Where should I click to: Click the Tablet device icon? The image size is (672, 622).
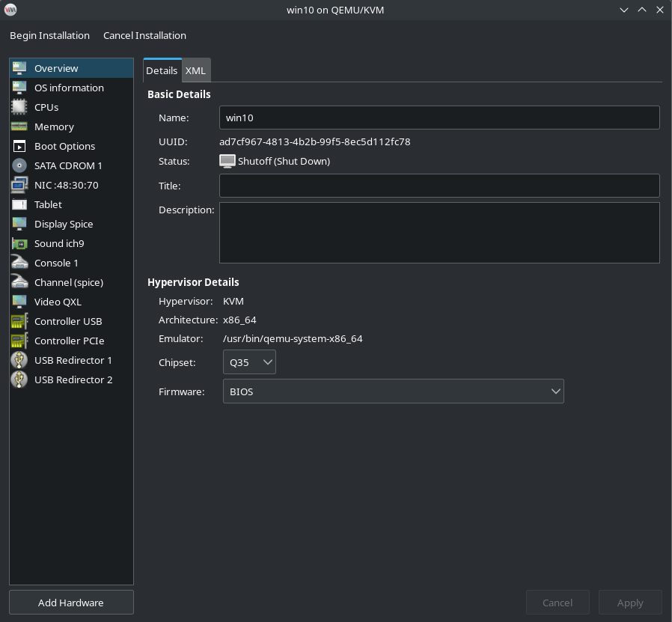[19, 204]
